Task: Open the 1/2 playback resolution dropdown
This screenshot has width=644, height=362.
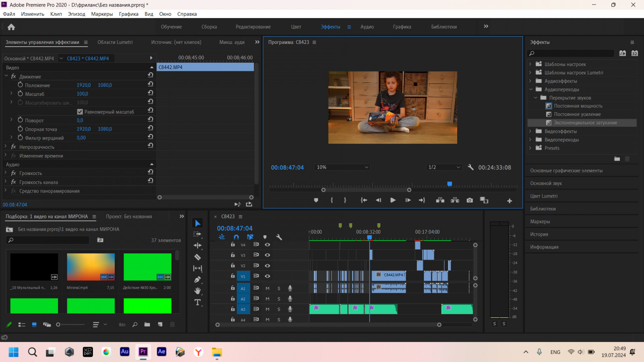Action: (x=444, y=167)
